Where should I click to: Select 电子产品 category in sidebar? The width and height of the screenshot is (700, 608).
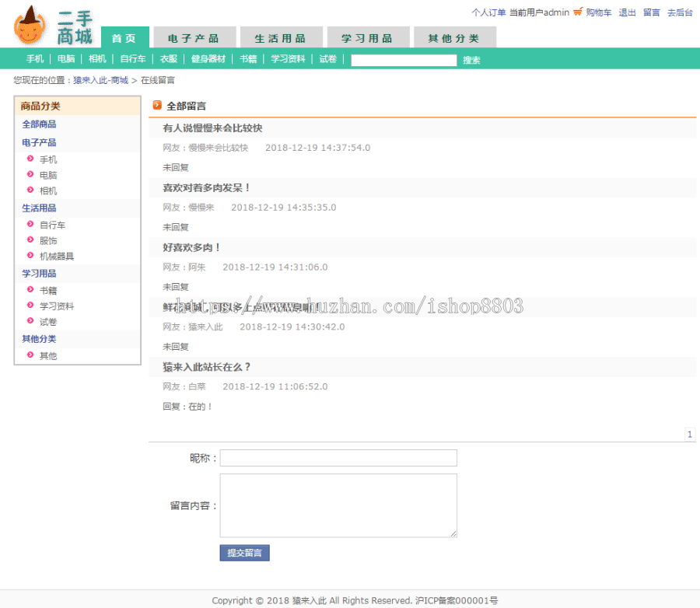tap(40, 143)
